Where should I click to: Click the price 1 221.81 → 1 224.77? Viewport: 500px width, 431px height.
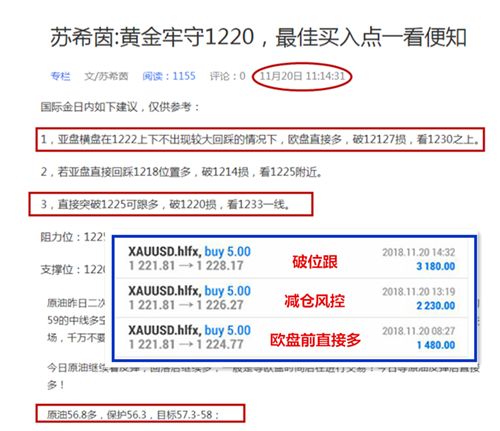coord(186,344)
